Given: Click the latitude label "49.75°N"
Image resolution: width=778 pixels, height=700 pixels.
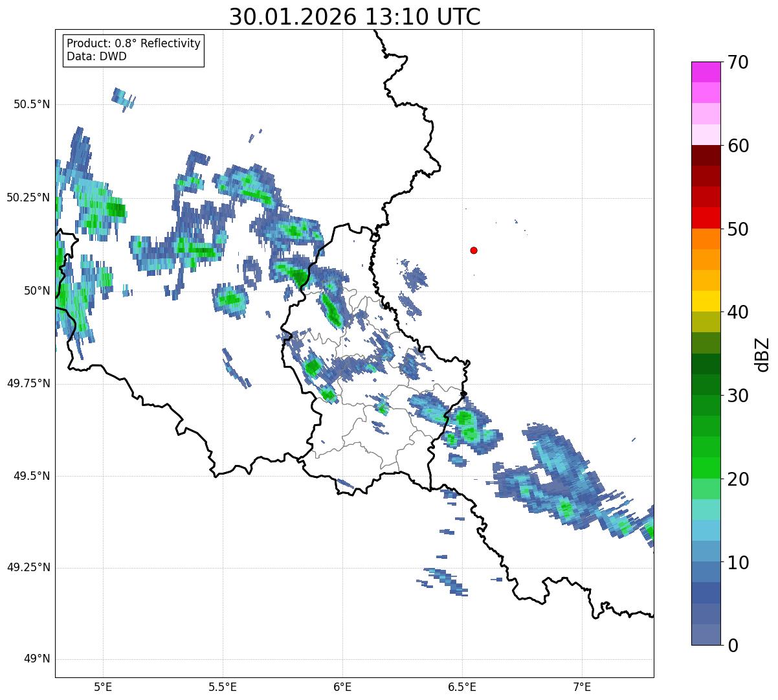Looking at the screenshot, I should [28, 383].
